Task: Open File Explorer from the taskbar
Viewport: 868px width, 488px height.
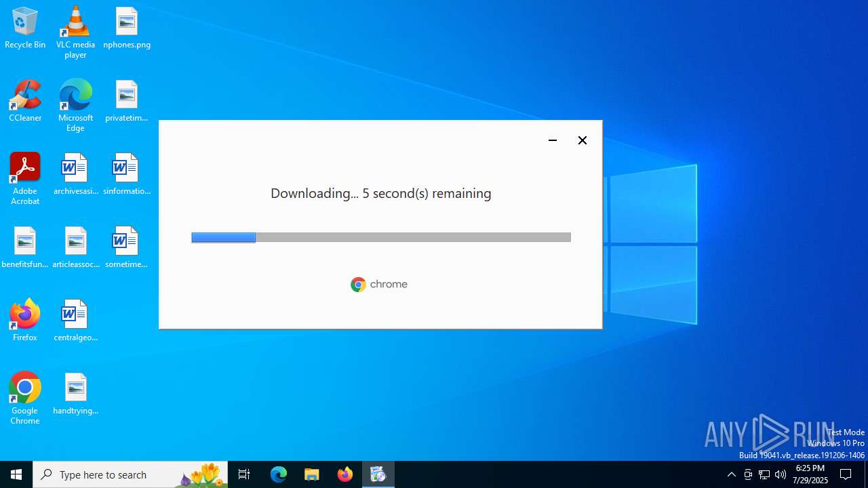Action: [312, 474]
